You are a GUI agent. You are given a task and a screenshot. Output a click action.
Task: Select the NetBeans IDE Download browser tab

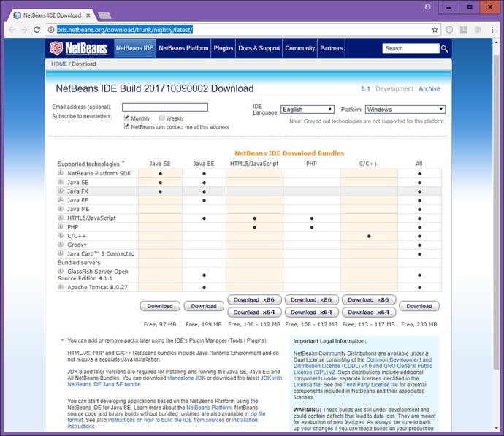51,15
